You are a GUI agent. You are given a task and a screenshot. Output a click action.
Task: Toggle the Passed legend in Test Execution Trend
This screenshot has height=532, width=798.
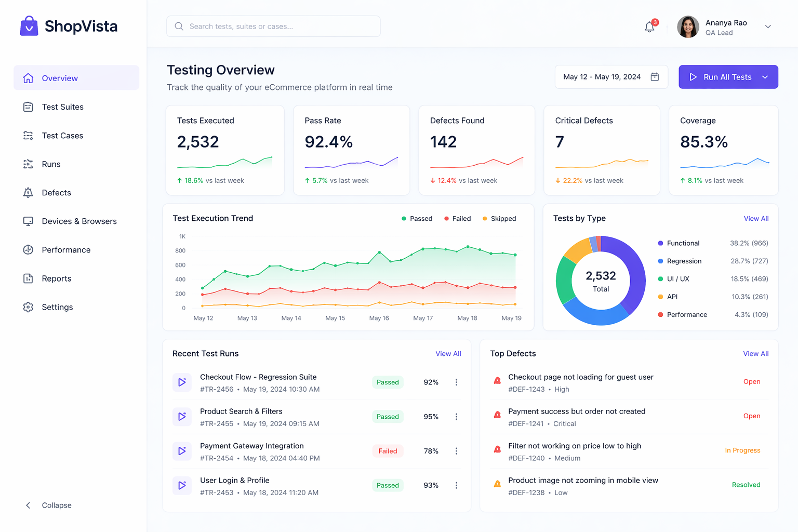(417, 218)
